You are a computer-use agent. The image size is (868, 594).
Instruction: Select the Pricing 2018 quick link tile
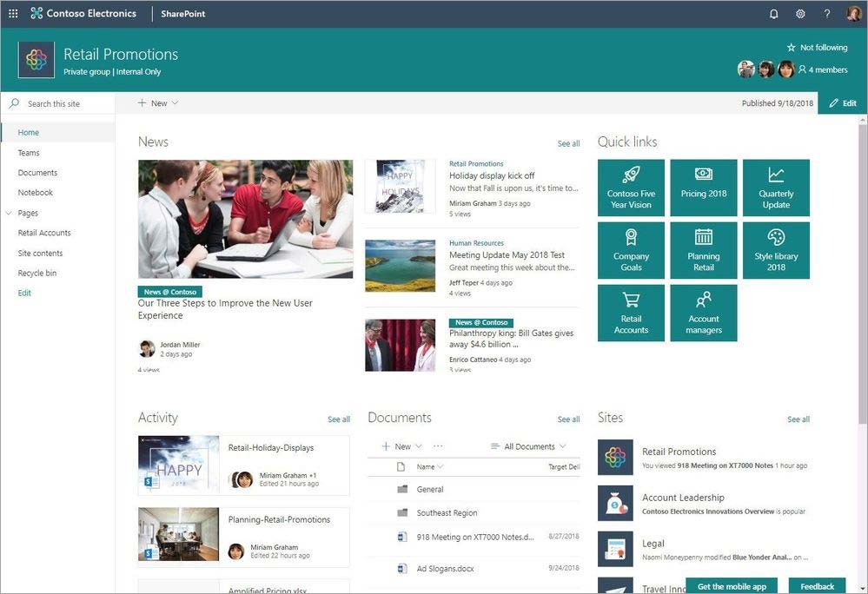(x=703, y=187)
